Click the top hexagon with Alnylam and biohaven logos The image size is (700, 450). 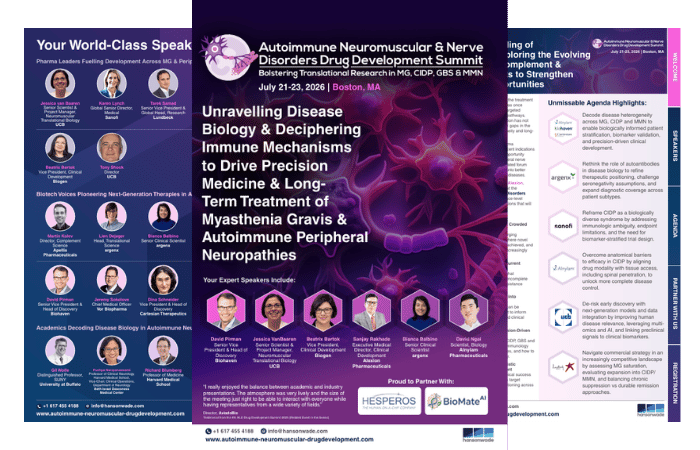coord(563,129)
